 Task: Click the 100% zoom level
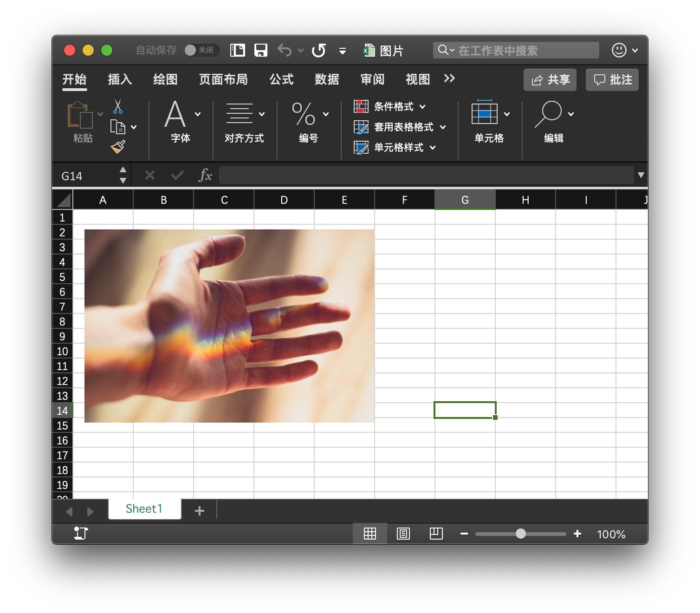(x=611, y=535)
